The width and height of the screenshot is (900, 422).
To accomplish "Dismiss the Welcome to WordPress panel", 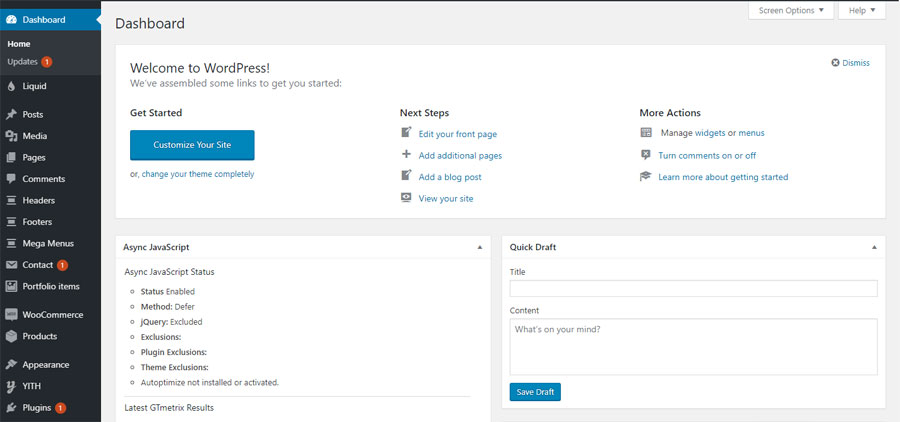I will tap(851, 63).
